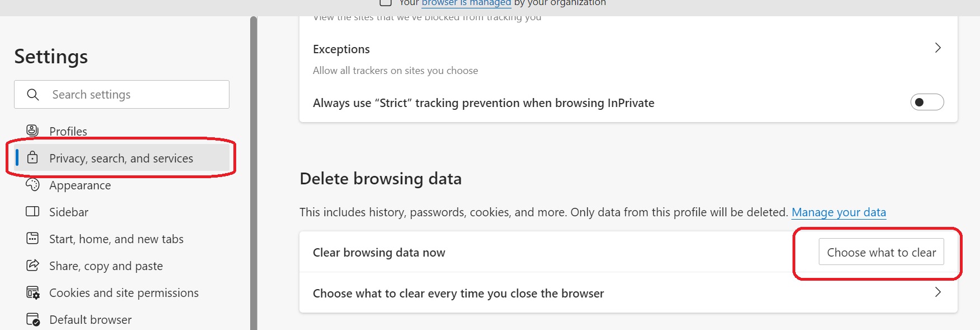Click the magnifier icon in search box

(x=33, y=95)
